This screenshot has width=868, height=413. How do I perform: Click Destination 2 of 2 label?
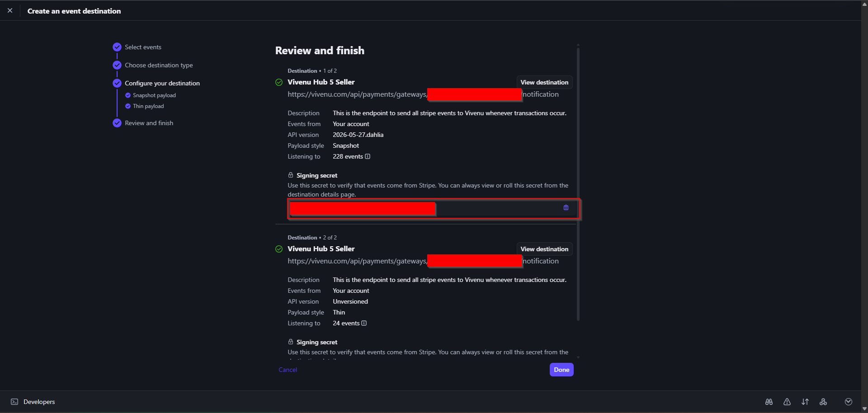point(312,238)
